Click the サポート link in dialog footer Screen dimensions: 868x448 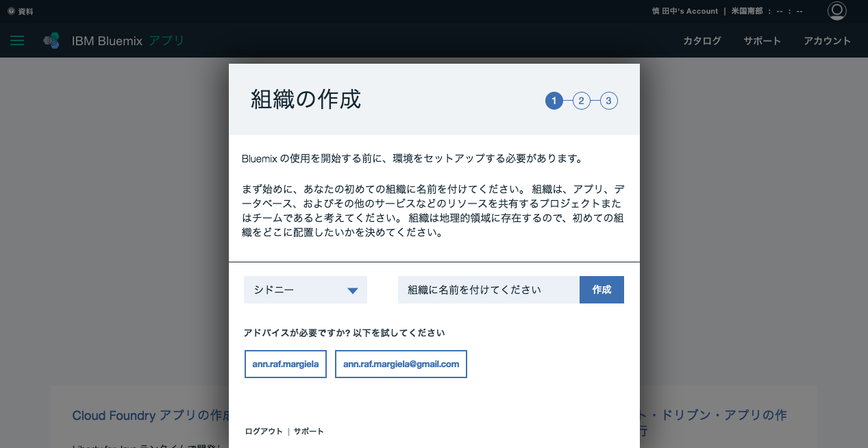[309, 431]
